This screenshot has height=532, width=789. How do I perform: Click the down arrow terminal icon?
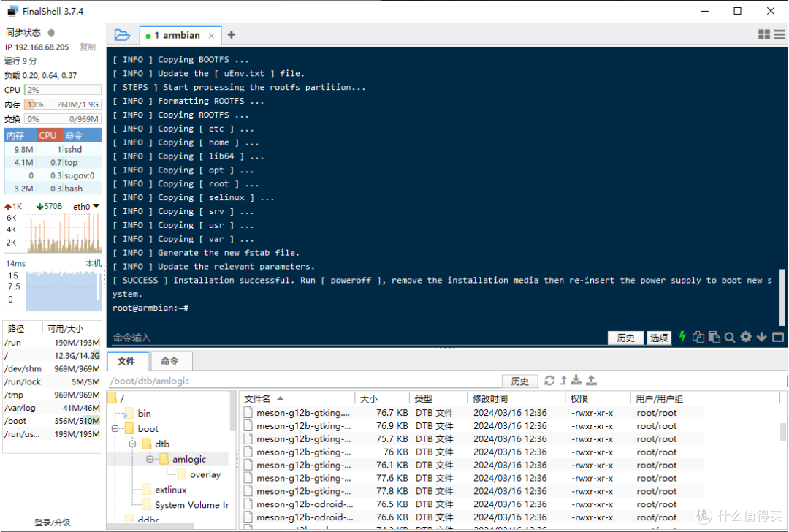(x=761, y=337)
